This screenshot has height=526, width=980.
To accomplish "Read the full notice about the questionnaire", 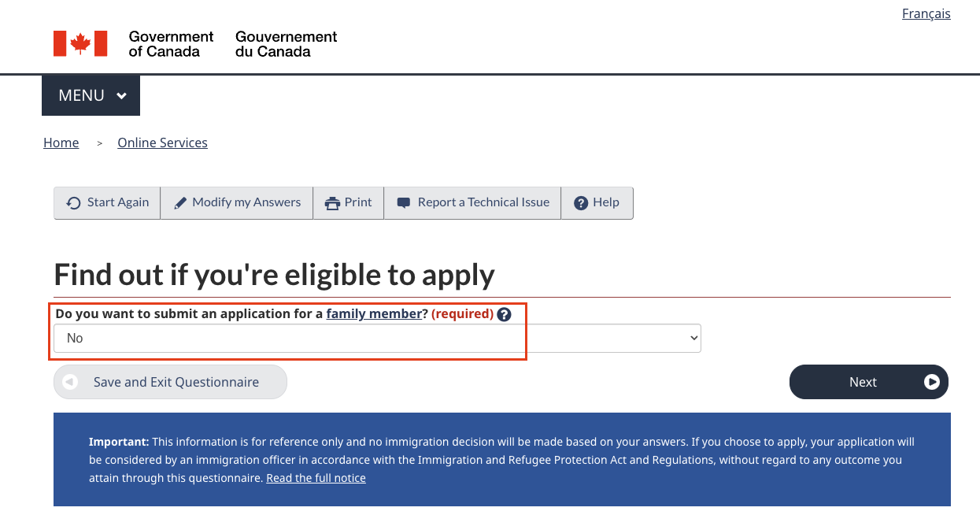I will click(316, 477).
